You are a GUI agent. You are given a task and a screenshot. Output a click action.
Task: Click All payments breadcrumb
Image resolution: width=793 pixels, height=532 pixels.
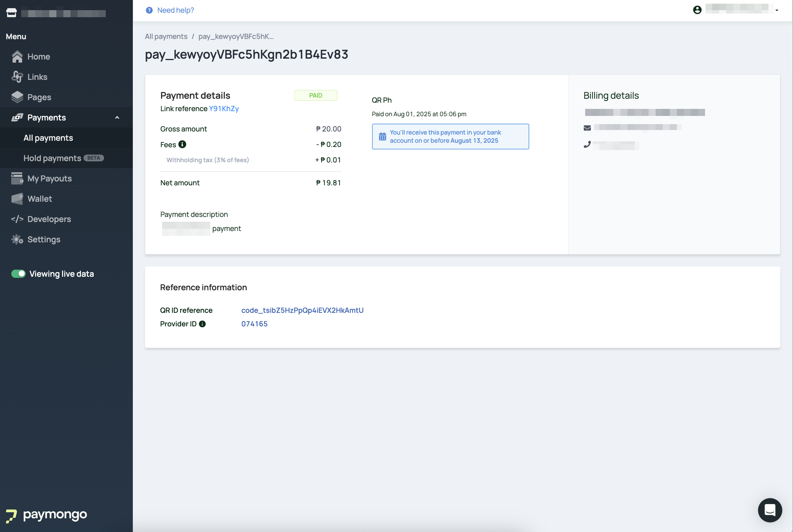click(x=166, y=36)
